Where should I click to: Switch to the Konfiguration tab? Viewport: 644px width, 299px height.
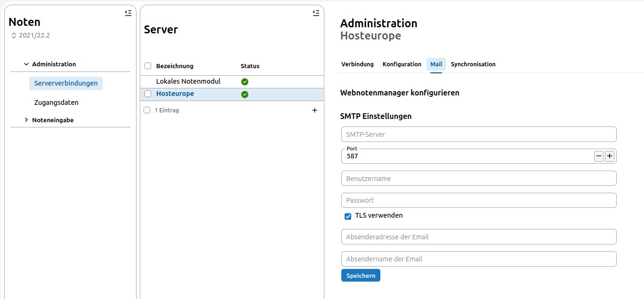[x=402, y=64]
